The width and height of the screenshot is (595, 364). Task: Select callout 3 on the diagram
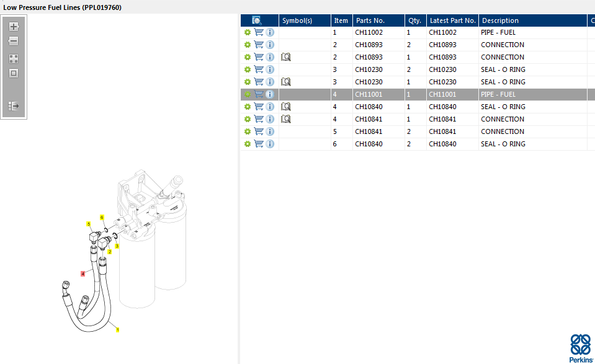pos(117,246)
